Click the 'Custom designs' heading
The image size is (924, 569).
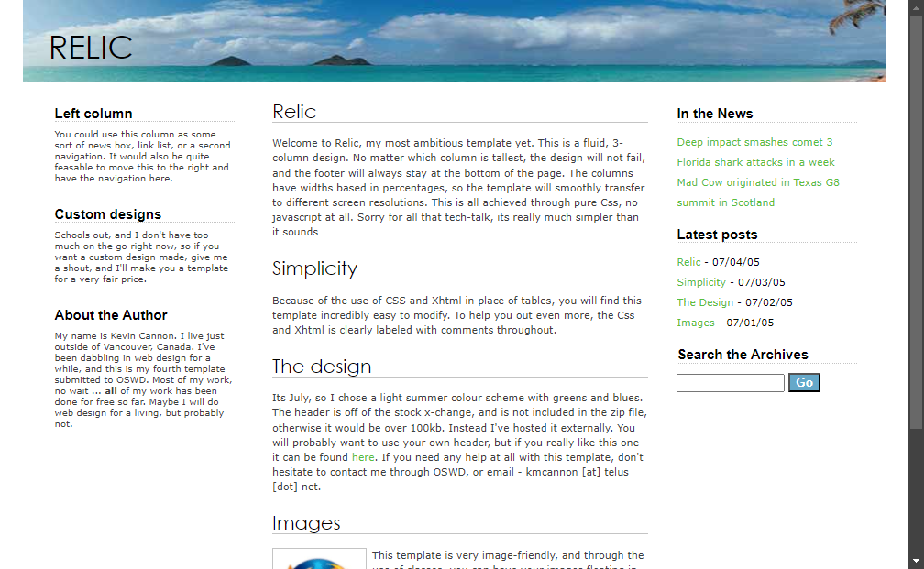coord(108,214)
